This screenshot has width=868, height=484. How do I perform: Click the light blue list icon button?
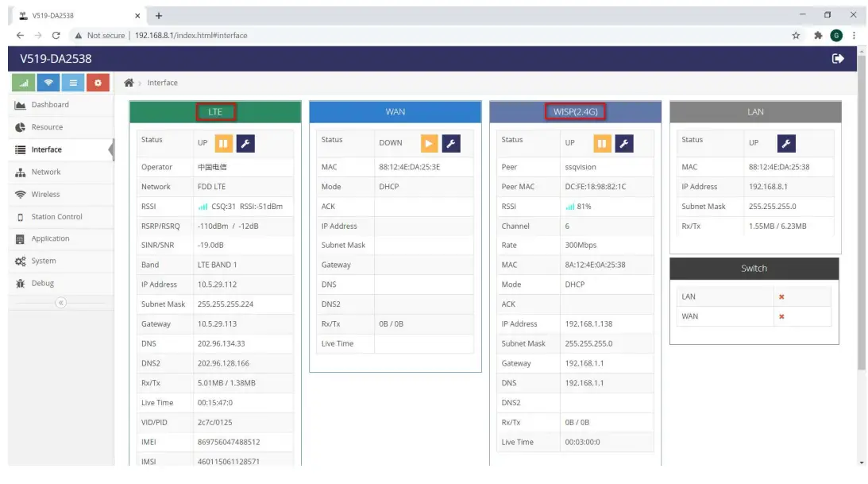73,83
